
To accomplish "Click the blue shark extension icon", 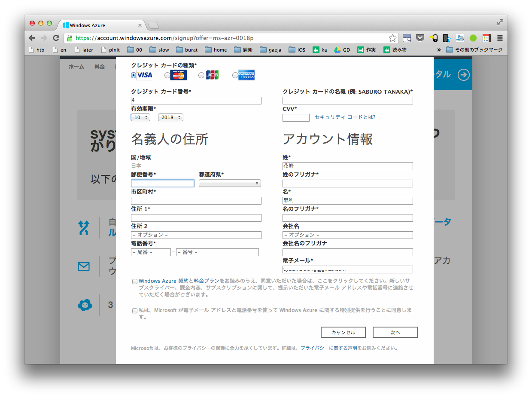I will (x=460, y=38).
